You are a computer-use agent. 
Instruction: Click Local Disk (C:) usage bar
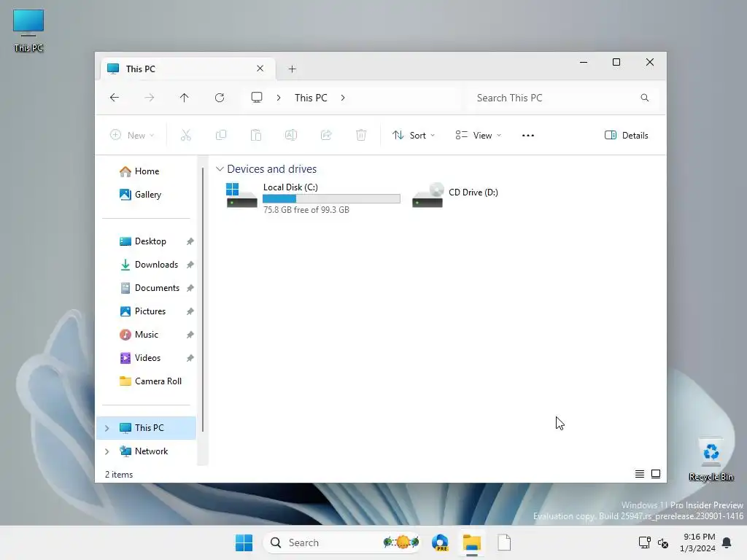332,198
